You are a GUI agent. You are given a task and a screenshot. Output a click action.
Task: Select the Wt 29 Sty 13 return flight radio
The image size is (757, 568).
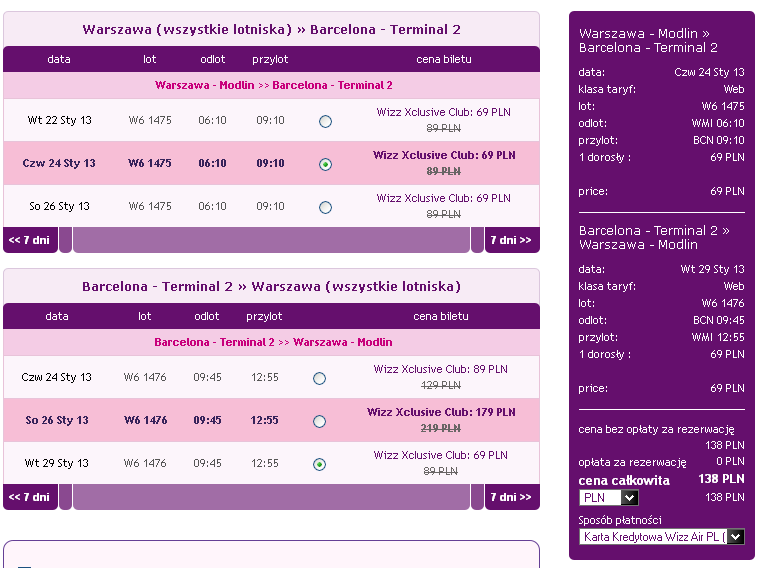tap(319, 464)
